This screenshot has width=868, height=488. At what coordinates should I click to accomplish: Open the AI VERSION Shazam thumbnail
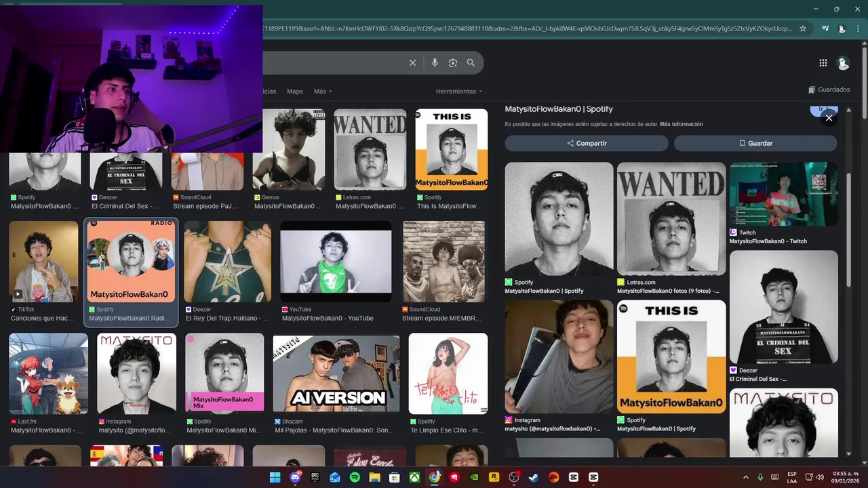coord(336,372)
